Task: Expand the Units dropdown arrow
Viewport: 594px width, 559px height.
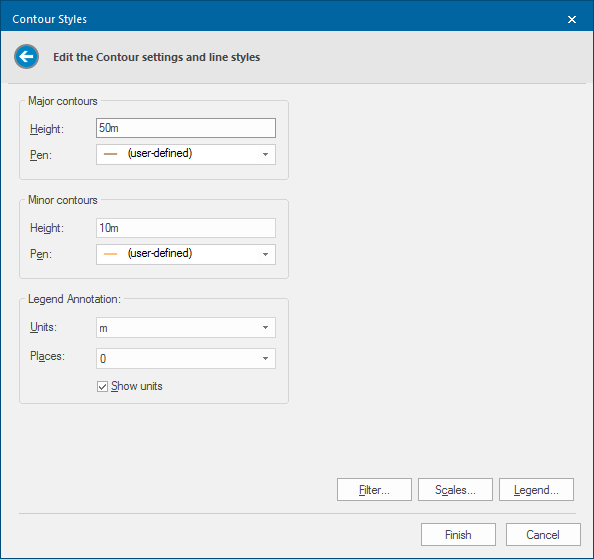Action: coord(266,328)
